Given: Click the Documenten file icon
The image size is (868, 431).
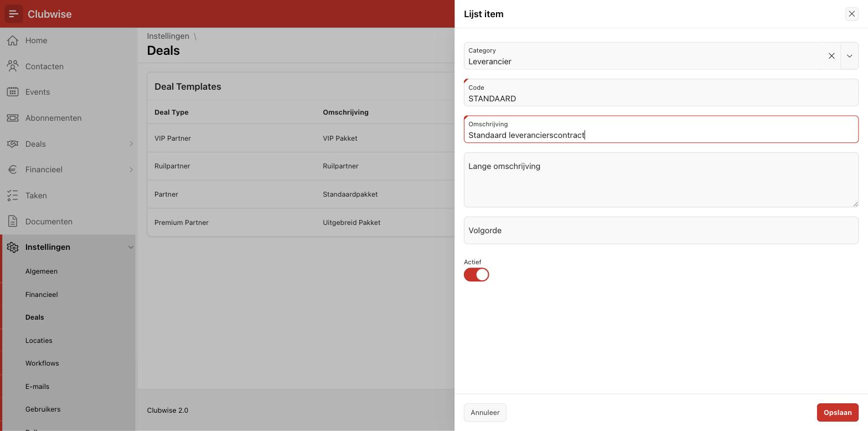Looking at the screenshot, I should point(13,222).
